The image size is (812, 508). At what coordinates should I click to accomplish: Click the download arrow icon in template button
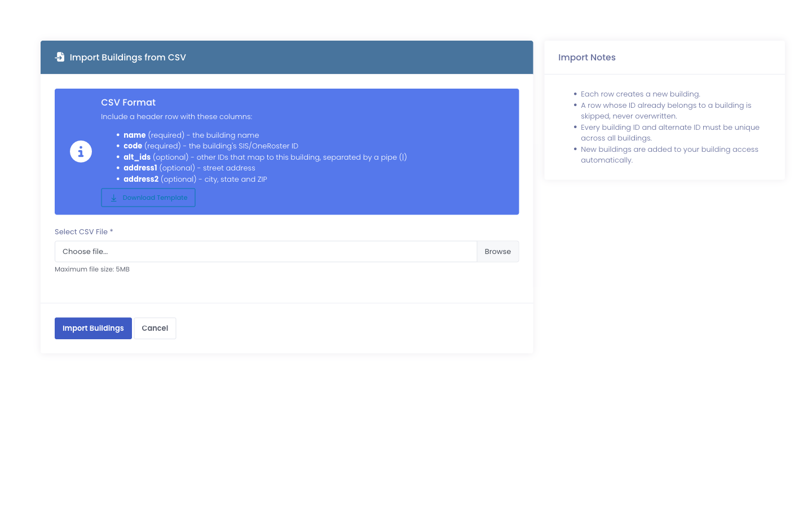[113, 198]
